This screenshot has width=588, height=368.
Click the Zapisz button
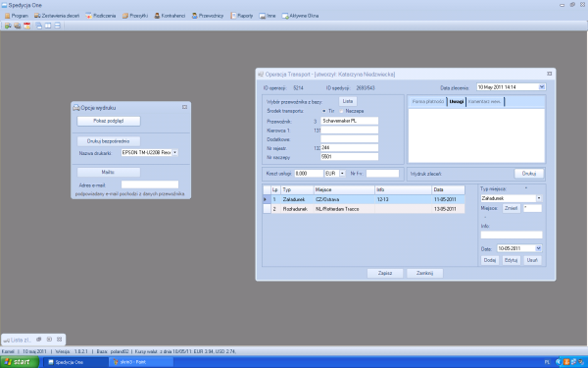coord(385,273)
